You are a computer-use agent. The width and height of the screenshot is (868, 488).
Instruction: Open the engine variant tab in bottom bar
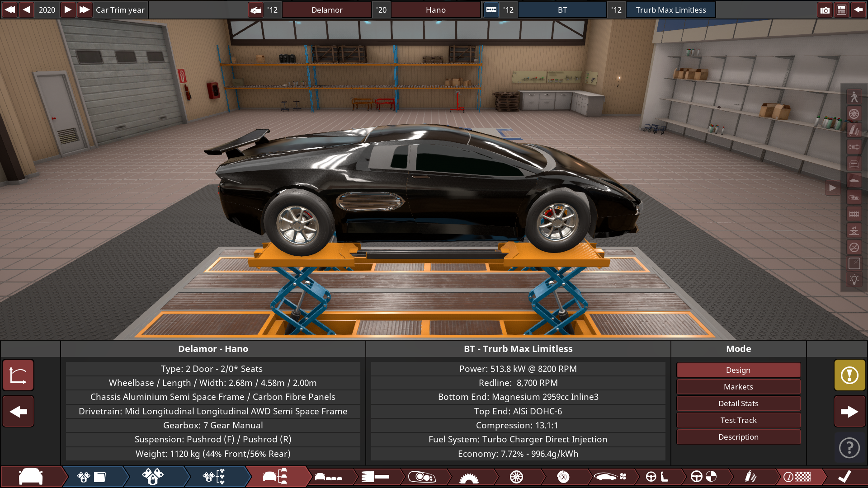coord(153,477)
